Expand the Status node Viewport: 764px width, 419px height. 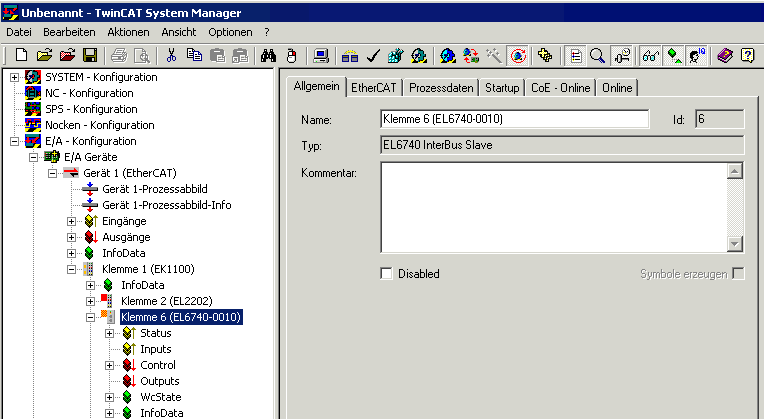[109, 333]
